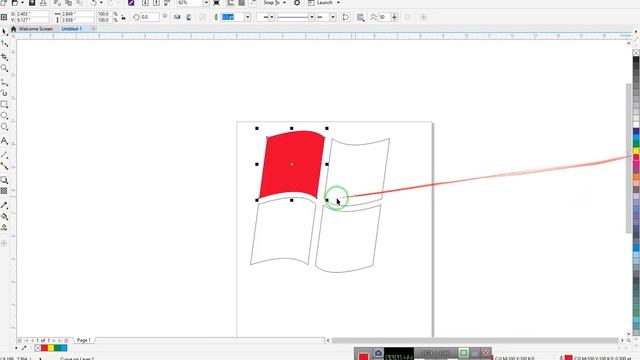Select the Pick tool in the toolbox
This screenshot has width=640, height=360.
pos(4,31)
